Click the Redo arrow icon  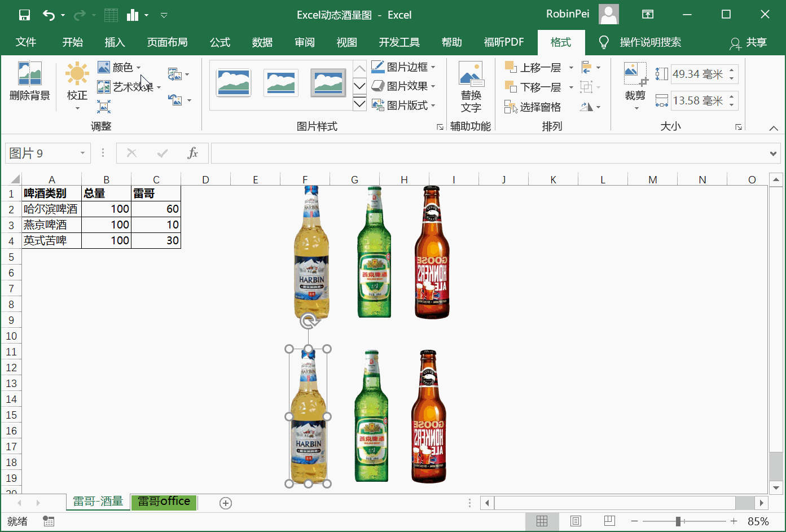[80, 15]
